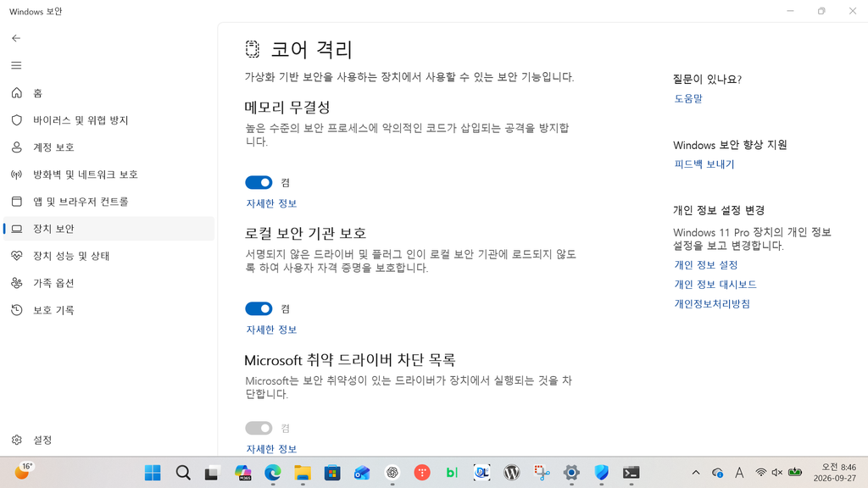868x488 pixels.
Task: Open Outlook from taskbar
Action: pos(362,473)
